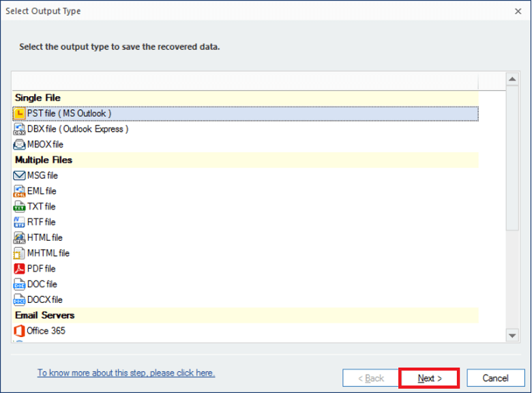Click the scrollbar up arrow
Screen dimensions: 532x393
click(513, 80)
